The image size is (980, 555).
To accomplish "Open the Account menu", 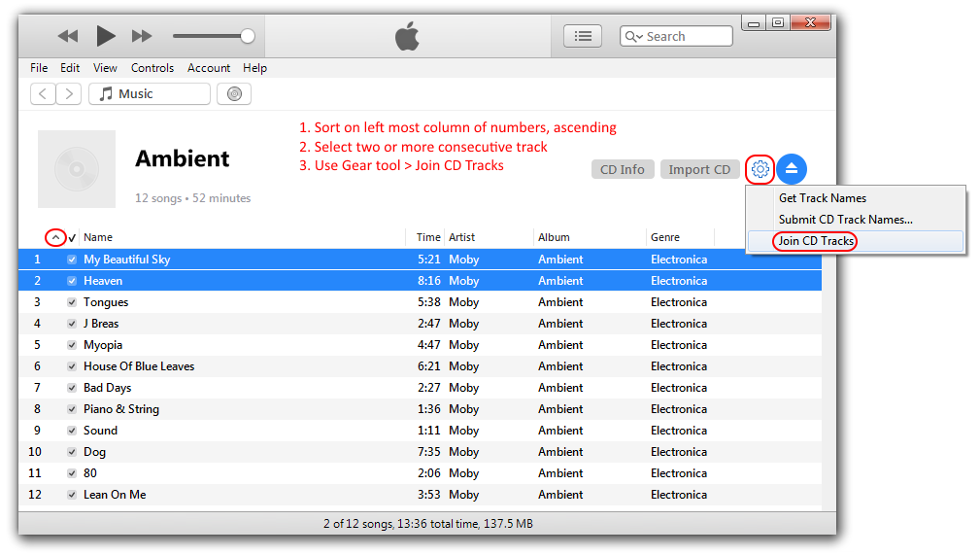I will [209, 68].
